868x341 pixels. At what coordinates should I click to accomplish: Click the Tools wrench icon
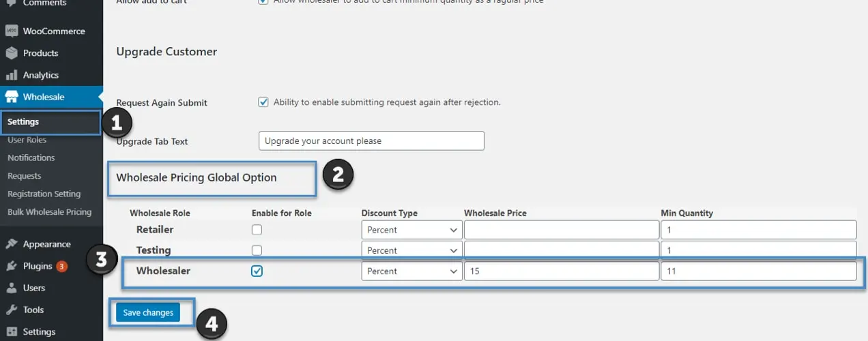click(x=11, y=310)
